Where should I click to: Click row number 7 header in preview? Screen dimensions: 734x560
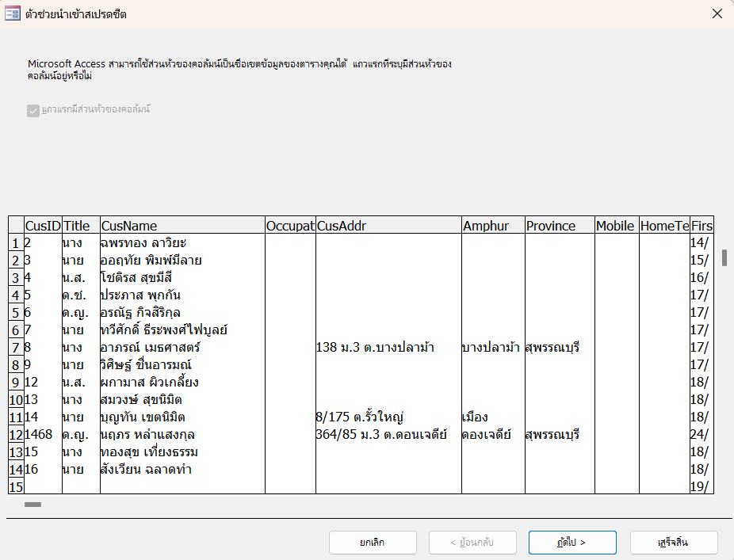[x=16, y=347]
